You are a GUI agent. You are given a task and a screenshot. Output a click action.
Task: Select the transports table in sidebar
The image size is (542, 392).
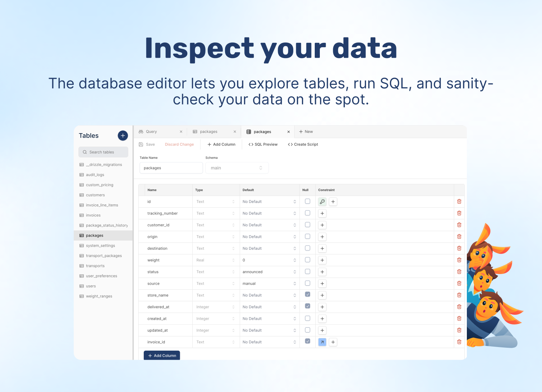[103, 266]
